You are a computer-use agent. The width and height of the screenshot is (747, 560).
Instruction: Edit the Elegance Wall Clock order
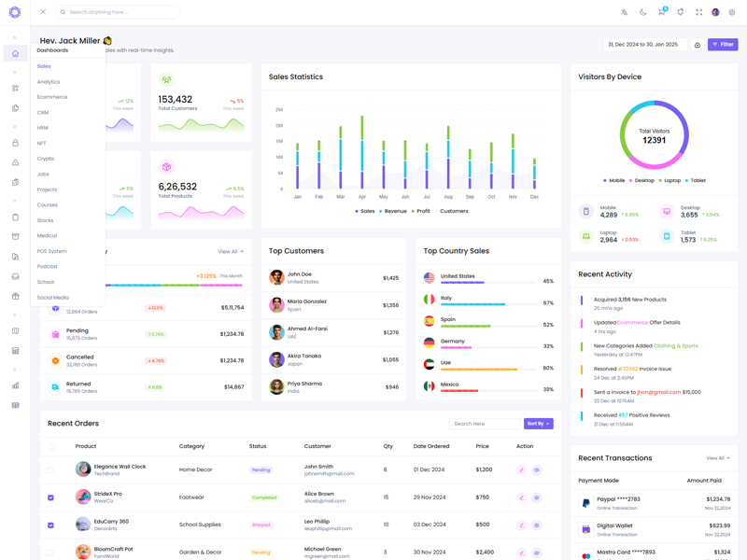pos(522,470)
